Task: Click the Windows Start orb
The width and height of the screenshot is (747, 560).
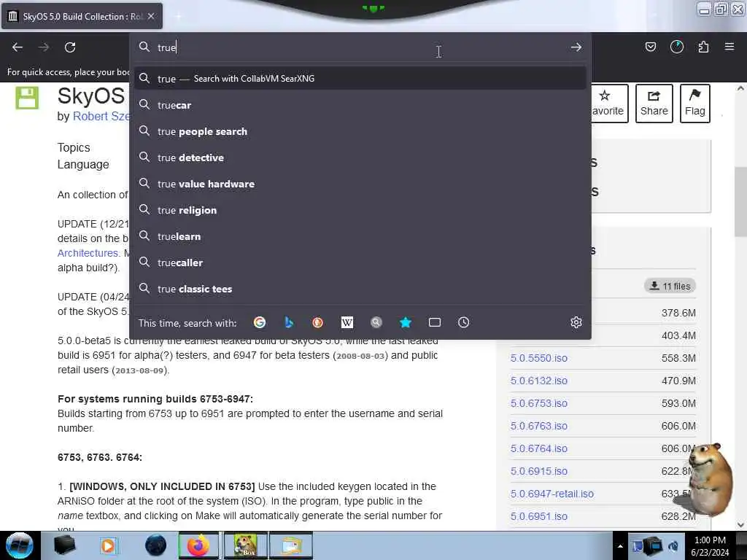Action: tap(20, 545)
